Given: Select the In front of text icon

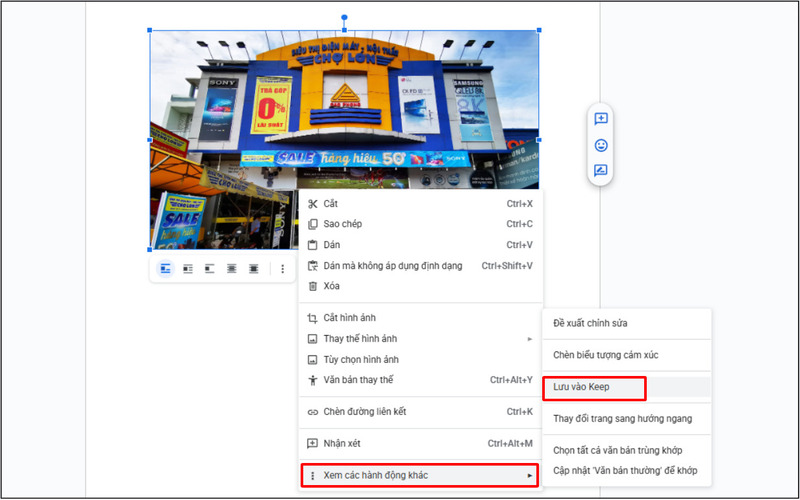Looking at the screenshot, I should tap(254, 269).
